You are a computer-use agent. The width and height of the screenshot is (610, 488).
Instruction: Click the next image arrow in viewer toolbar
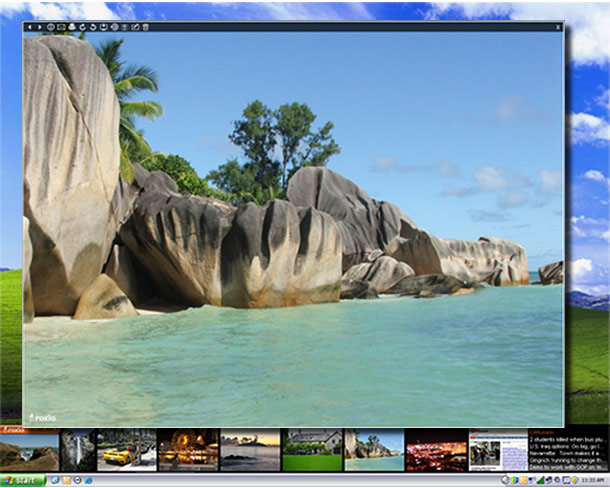[x=39, y=27]
